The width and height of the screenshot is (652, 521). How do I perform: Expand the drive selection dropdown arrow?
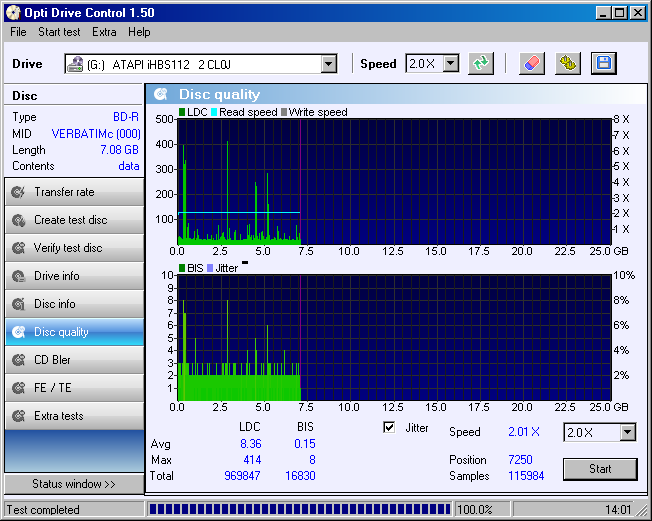(x=328, y=64)
